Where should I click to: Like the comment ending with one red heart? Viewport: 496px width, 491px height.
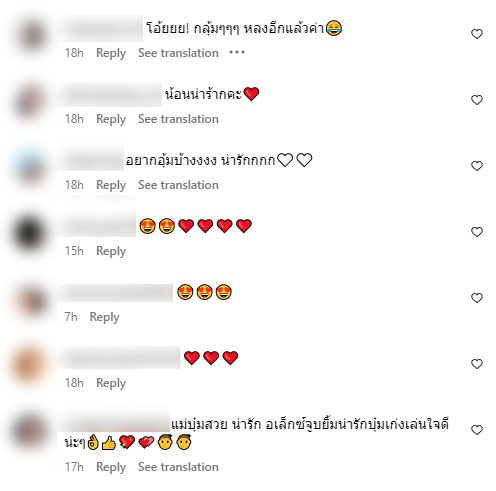(477, 100)
